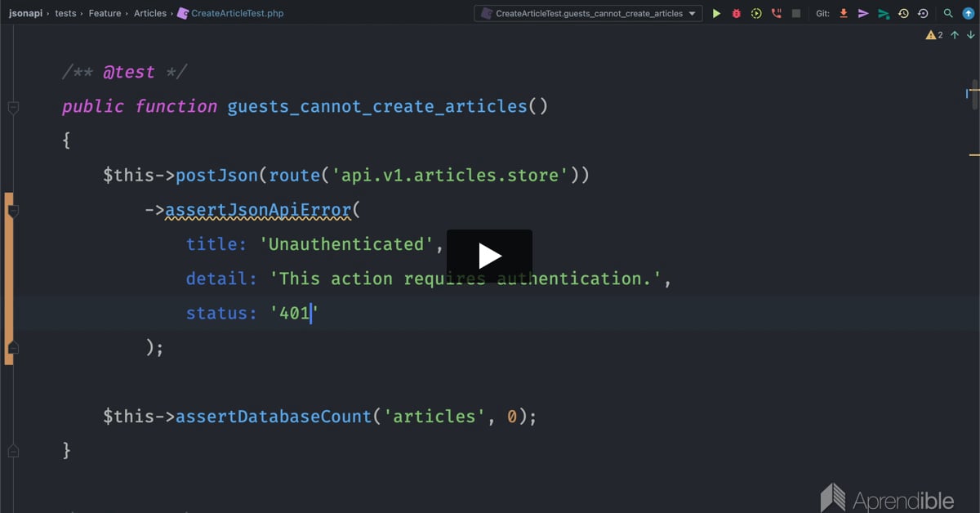Click the @test annotation
Screen dimensions: 980x513
(129, 72)
